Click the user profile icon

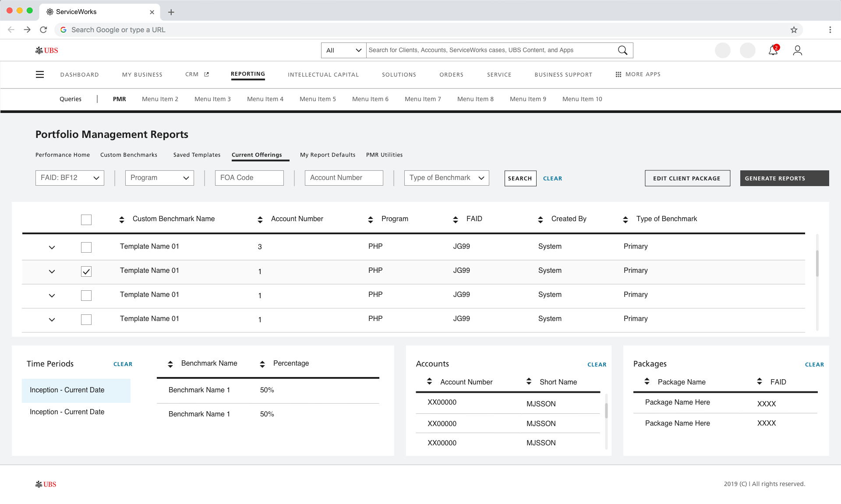797,51
